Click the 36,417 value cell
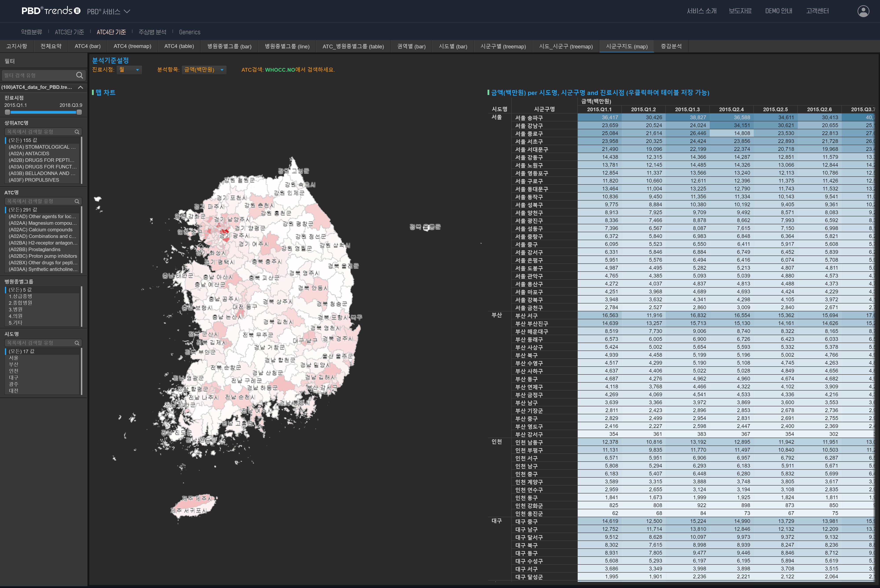The height and width of the screenshot is (588, 880). click(x=599, y=117)
